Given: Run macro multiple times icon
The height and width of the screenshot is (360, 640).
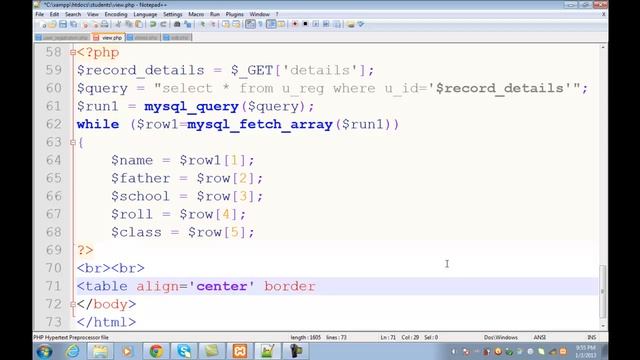Looking at the screenshot, I should pos(326,24).
